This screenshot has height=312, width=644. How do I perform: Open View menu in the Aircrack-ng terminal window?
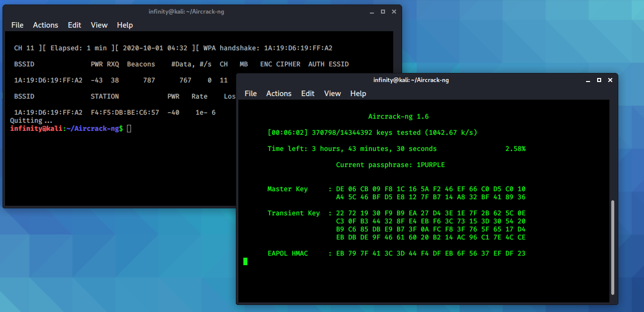[333, 94]
